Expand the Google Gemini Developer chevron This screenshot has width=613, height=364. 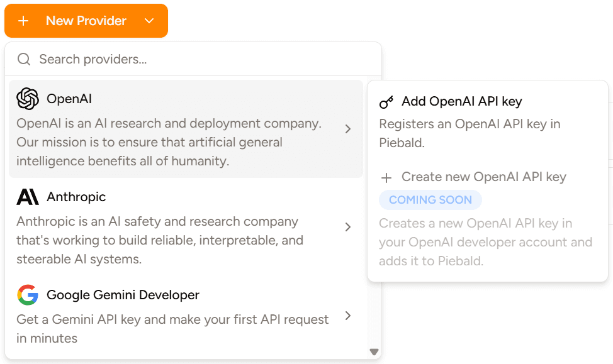(348, 316)
